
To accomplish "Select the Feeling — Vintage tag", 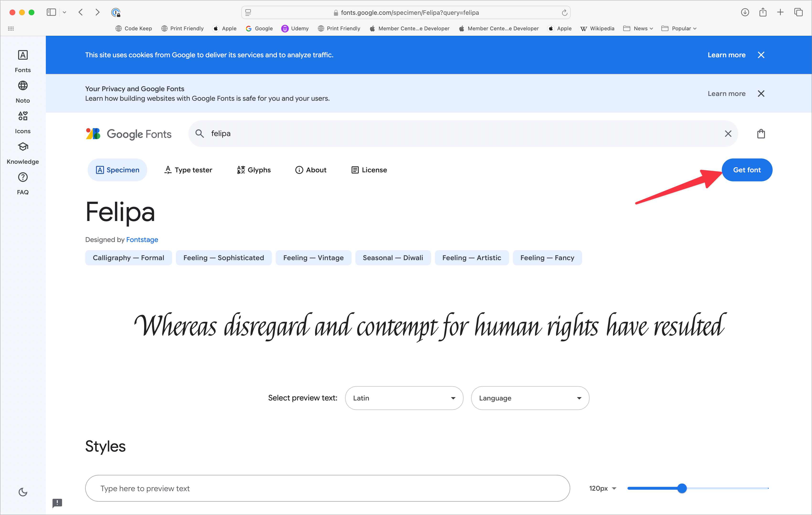I will pyautogui.click(x=313, y=258).
